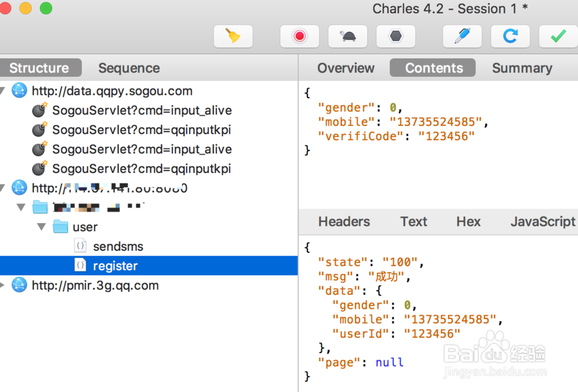Click the JSON file icon beside sendsms

click(x=81, y=246)
